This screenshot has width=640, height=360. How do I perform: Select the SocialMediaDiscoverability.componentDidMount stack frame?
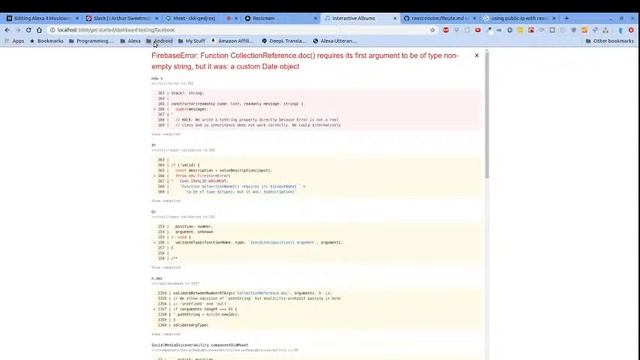[x=200, y=345]
